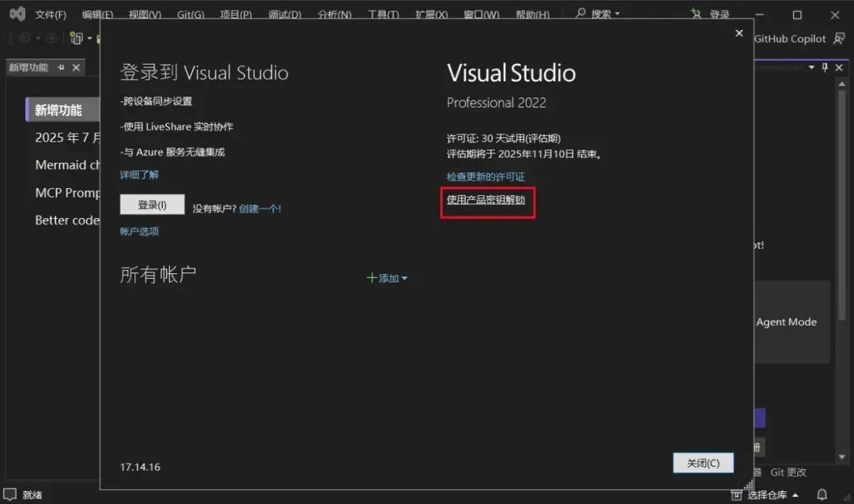Click the Agent Mode card in right panel
This screenshot has height=504, width=854.
792,322
